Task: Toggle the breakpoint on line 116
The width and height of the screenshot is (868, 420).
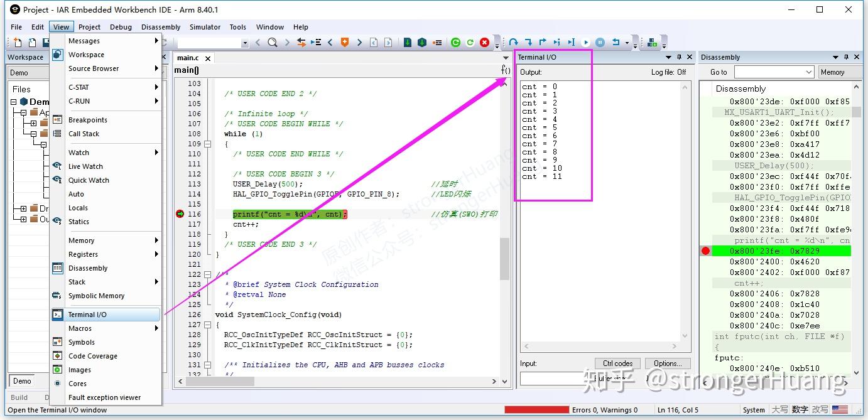Action: [181, 214]
